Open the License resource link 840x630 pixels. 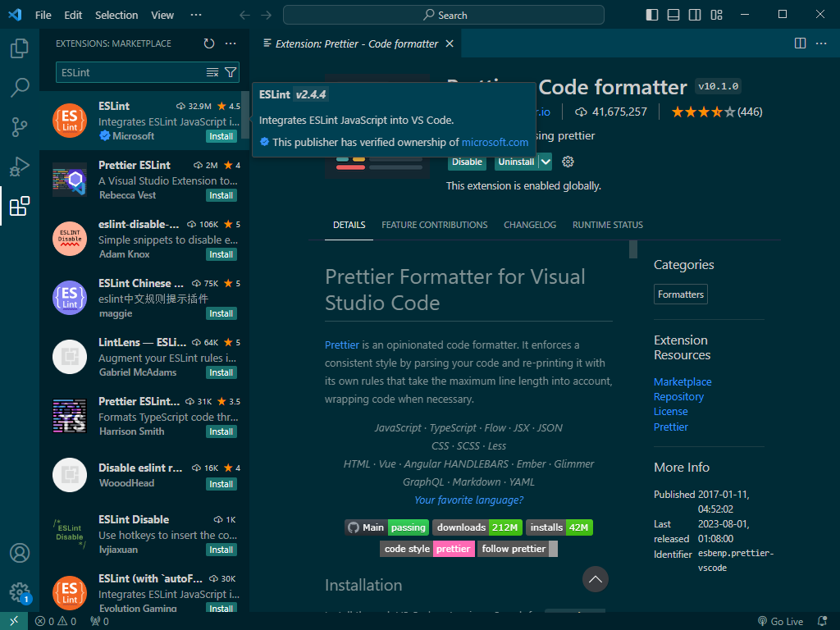670,412
